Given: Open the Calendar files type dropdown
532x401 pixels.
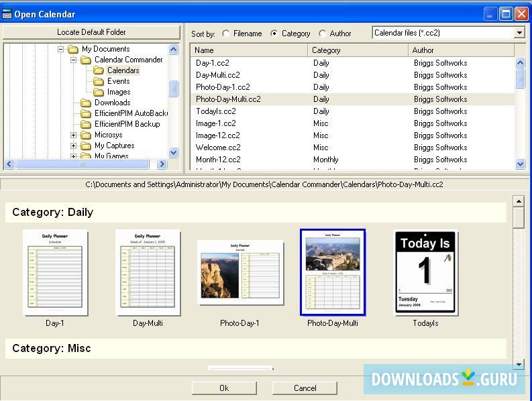Looking at the screenshot, I should [519, 33].
